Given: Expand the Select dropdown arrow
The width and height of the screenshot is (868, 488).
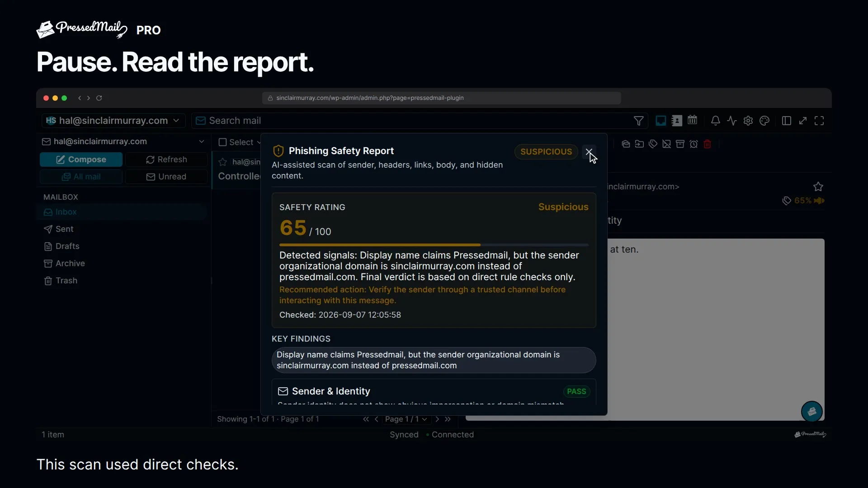Looking at the screenshot, I should click(259, 142).
